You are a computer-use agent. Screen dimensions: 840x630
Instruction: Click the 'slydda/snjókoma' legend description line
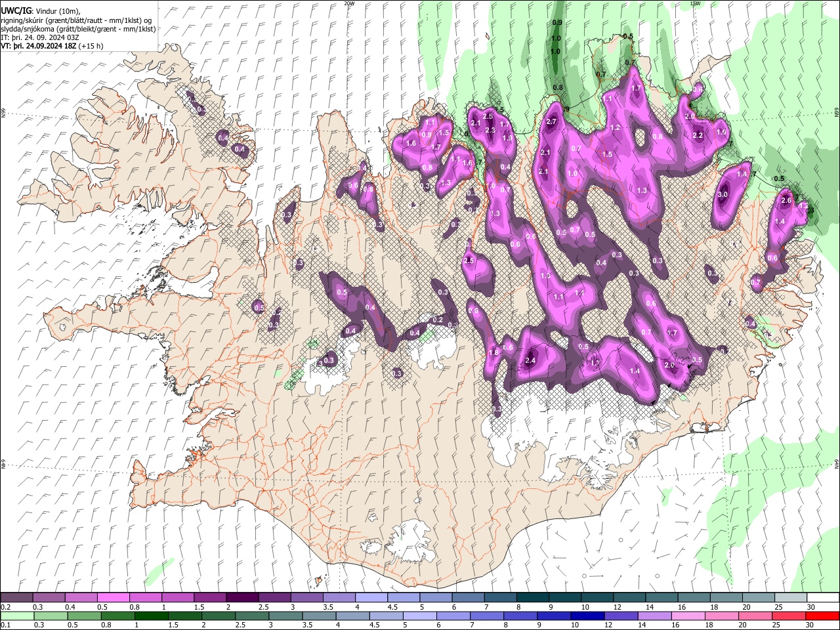coord(78,29)
